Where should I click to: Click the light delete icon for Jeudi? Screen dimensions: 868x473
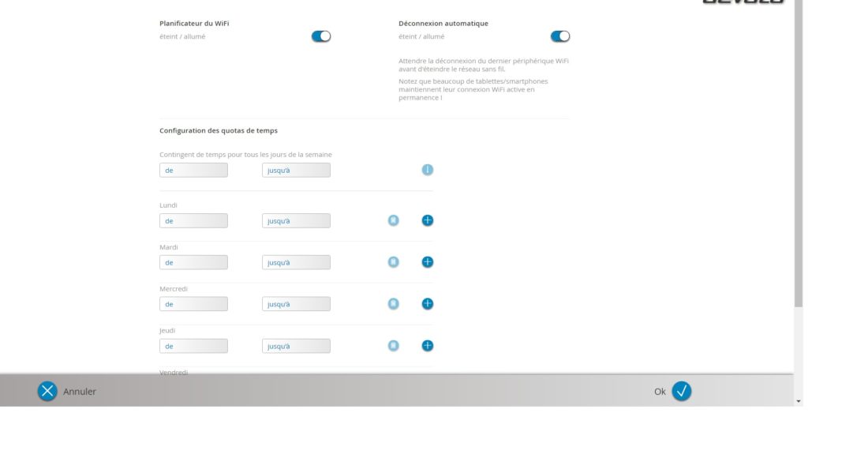point(393,346)
